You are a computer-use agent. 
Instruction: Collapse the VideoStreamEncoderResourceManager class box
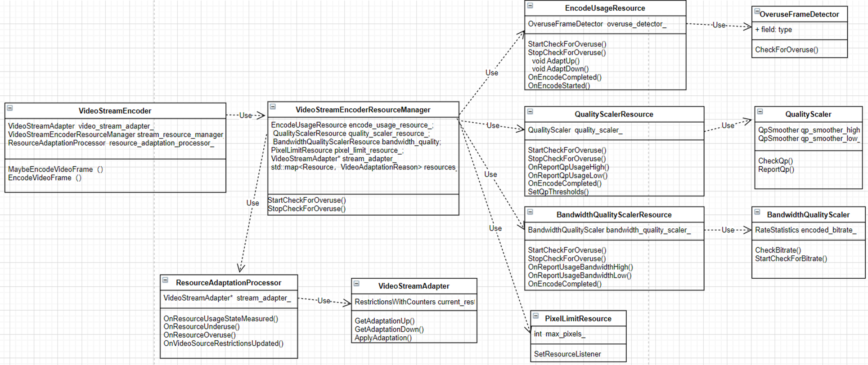pos(273,107)
